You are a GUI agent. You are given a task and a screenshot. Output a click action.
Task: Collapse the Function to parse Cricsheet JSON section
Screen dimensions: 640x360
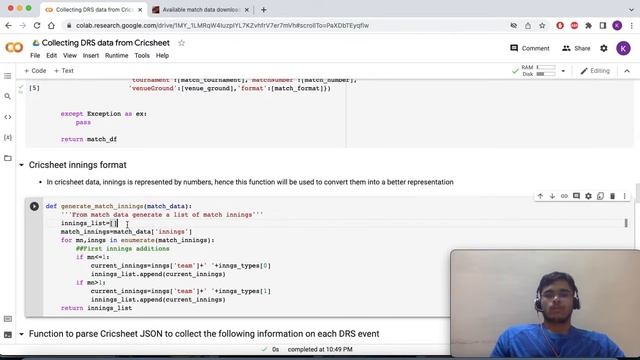[21, 334]
